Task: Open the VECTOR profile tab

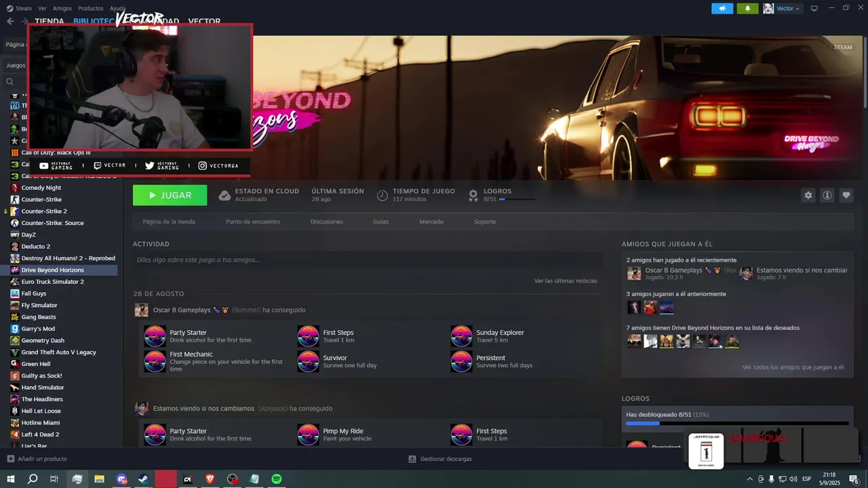Action: (x=204, y=21)
